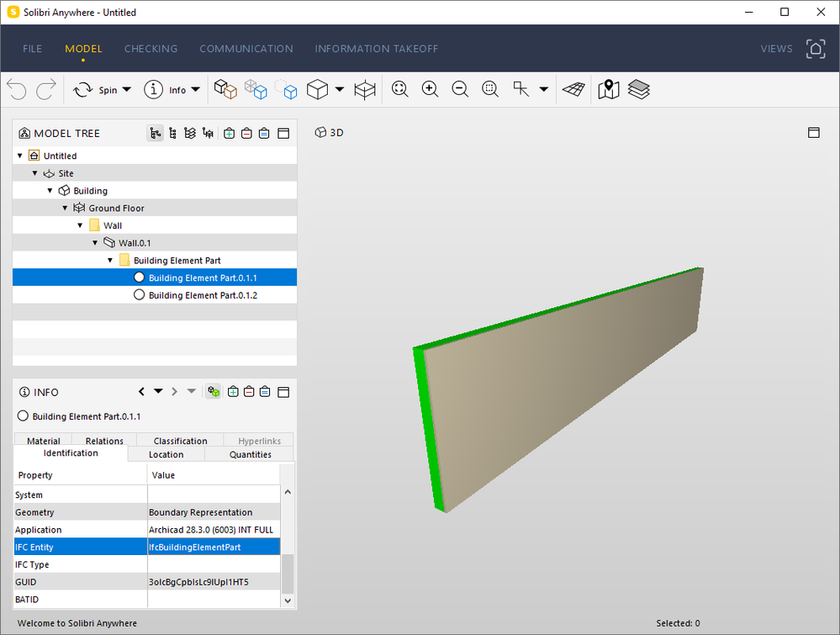Open the Info tool dropdown arrow
The width and height of the screenshot is (840, 635).
pos(196,90)
